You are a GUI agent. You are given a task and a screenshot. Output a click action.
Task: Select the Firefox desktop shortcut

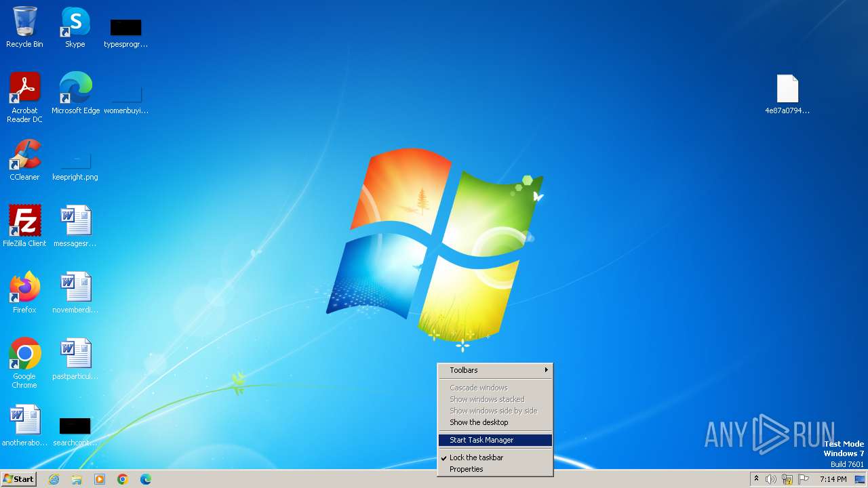pyautogui.click(x=24, y=293)
